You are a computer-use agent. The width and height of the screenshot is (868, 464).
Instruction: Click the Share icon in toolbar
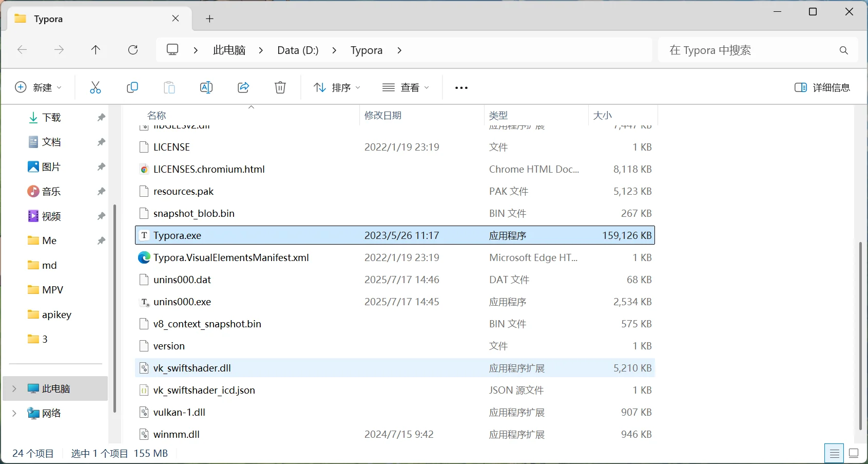243,87
